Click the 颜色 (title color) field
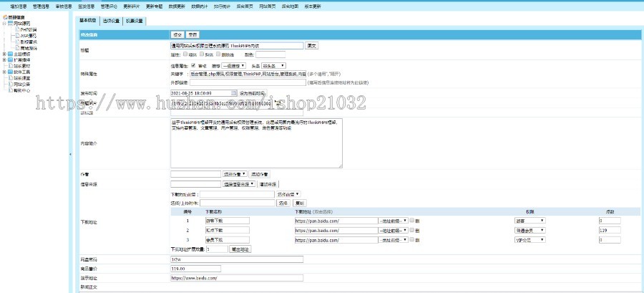This screenshot has width=644, height=293. tap(270, 54)
